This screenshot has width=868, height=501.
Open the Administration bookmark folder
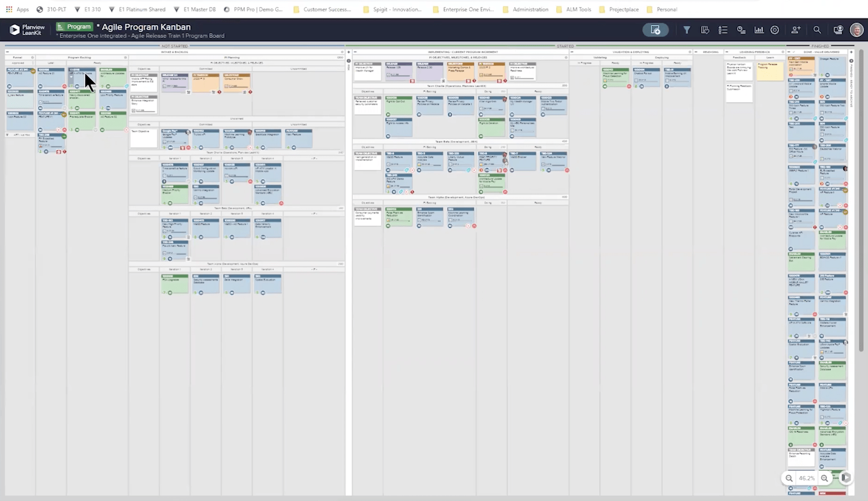click(525, 9)
